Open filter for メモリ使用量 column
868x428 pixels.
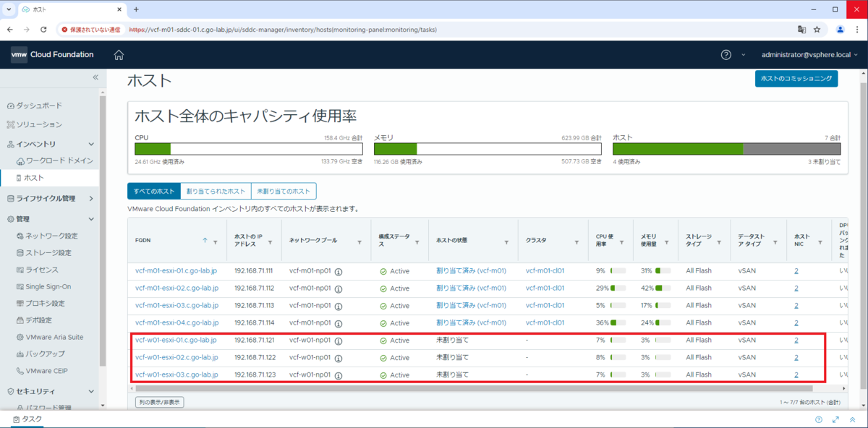[665, 242]
